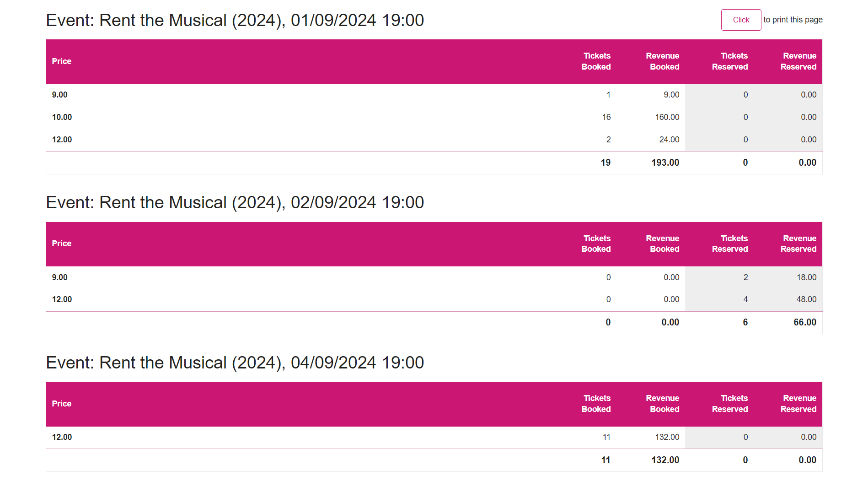Select the 9.00 row with 2 reserved tickets
The height and width of the screenshot is (498, 868).
tap(320, 277)
